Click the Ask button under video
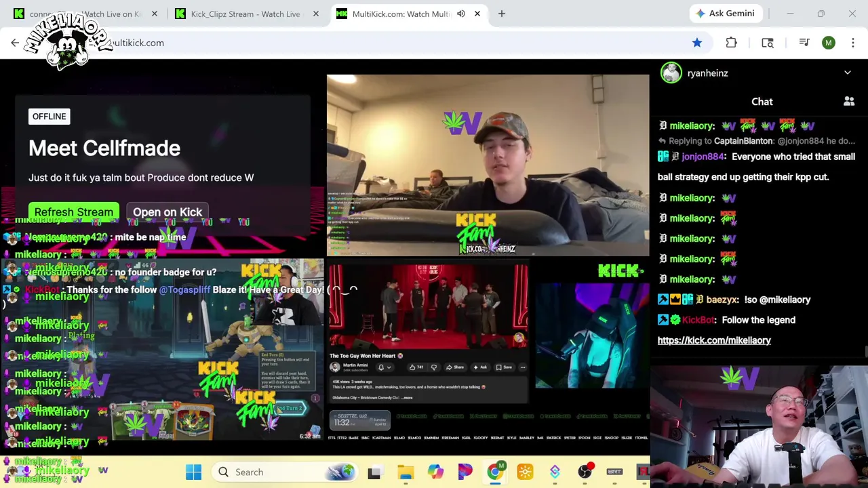 tap(480, 367)
